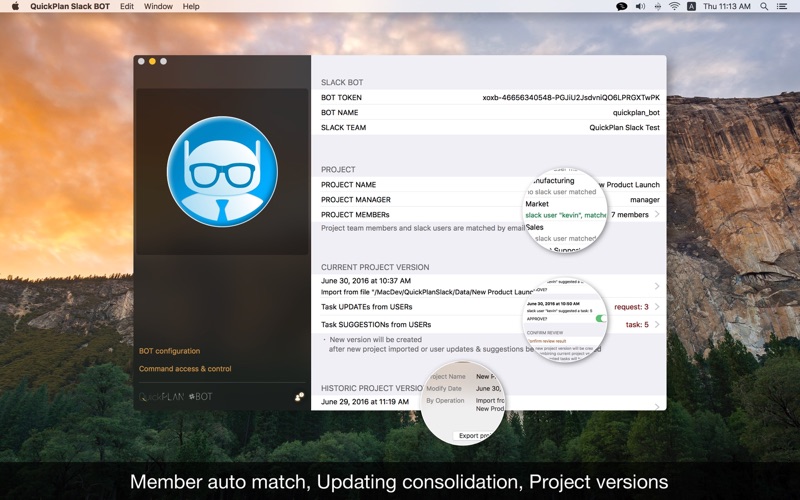Open the Apple menu
This screenshot has width=800, height=500.
pyautogui.click(x=15, y=6)
